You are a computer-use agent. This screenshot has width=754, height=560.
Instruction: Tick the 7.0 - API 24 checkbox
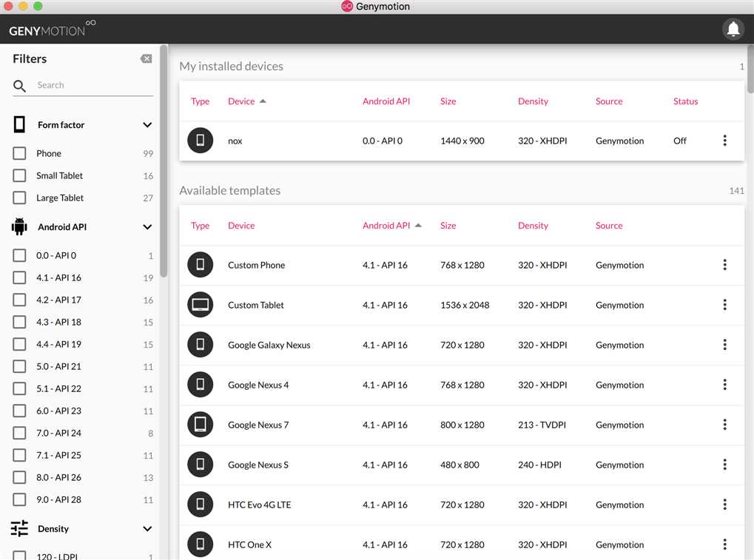(x=19, y=433)
